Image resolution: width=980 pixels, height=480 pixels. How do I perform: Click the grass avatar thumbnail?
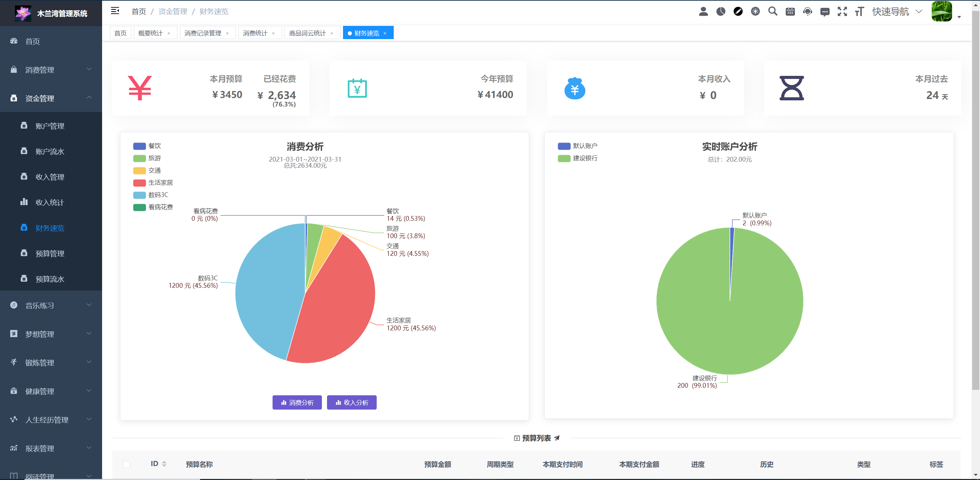(x=942, y=11)
